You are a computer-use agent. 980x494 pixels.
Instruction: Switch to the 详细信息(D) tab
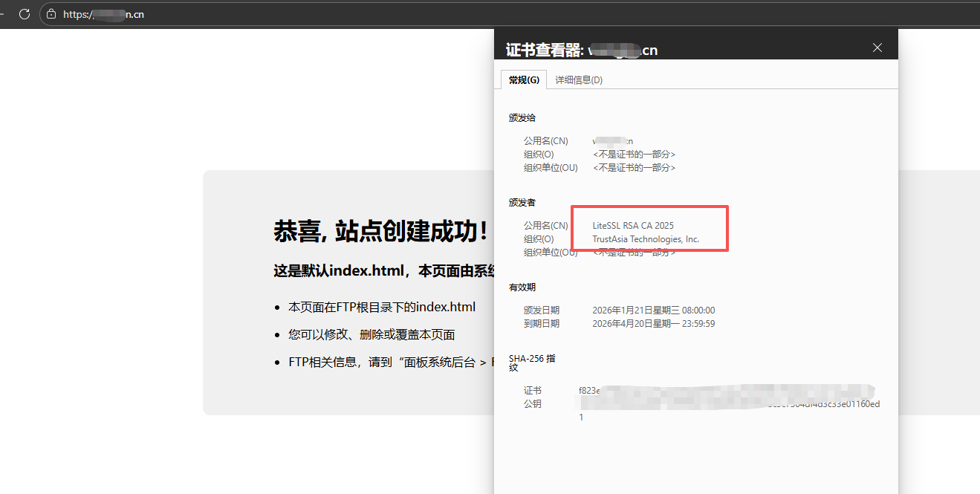pyautogui.click(x=578, y=79)
